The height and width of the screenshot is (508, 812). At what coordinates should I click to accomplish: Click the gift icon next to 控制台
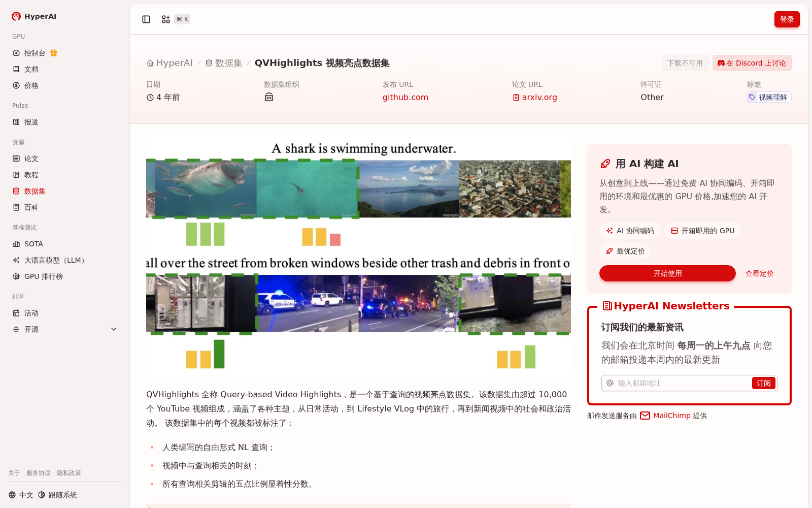click(54, 53)
